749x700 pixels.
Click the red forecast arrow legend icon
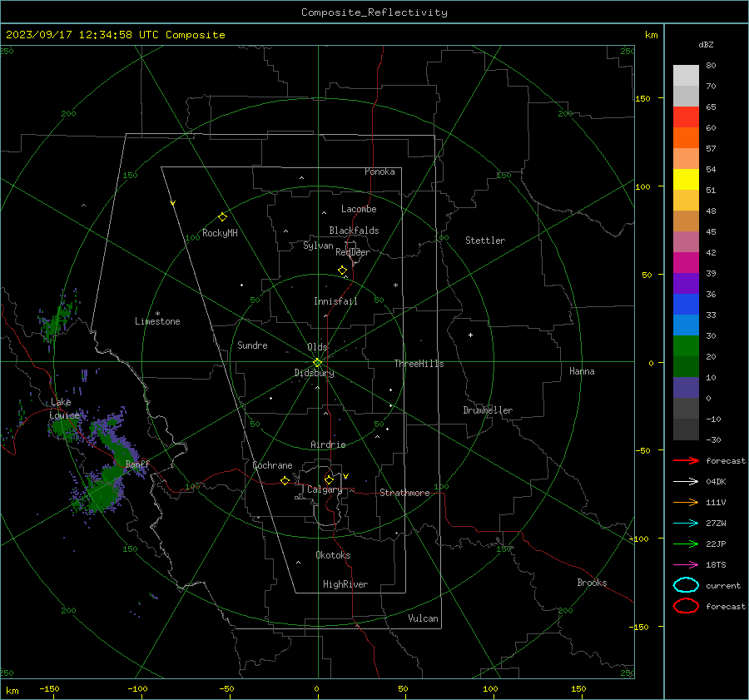[x=686, y=460]
